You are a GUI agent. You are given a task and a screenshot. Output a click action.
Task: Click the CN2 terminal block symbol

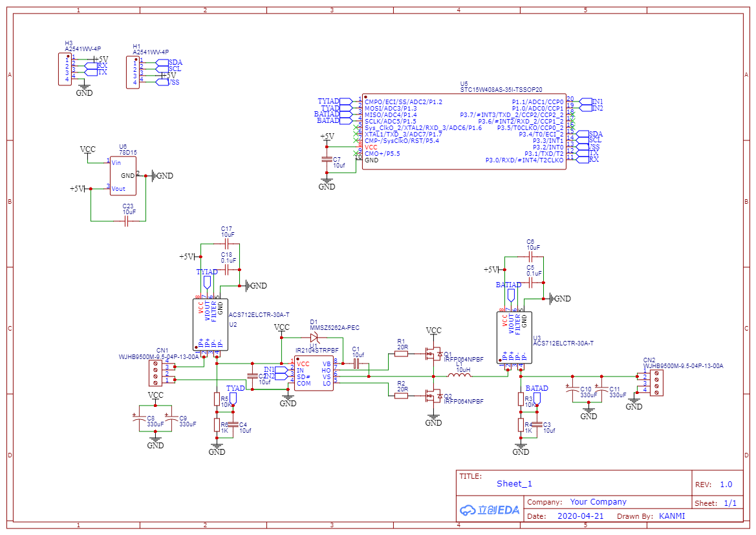click(656, 383)
